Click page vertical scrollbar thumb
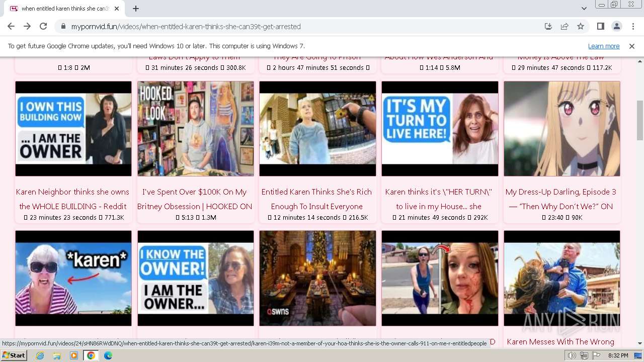Viewport: 644px width, 362px height. tap(639, 120)
